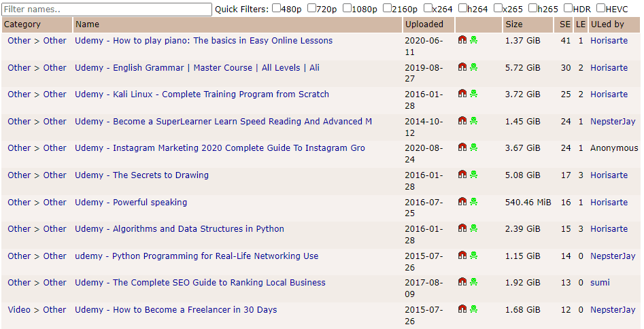This screenshot has height=329, width=644.
Task: Toggle the HDR quick filter
Action: 568,7
